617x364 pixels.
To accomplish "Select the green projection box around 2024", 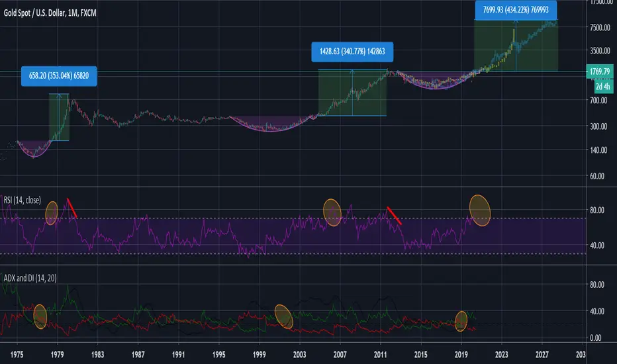I will click(x=516, y=45).
